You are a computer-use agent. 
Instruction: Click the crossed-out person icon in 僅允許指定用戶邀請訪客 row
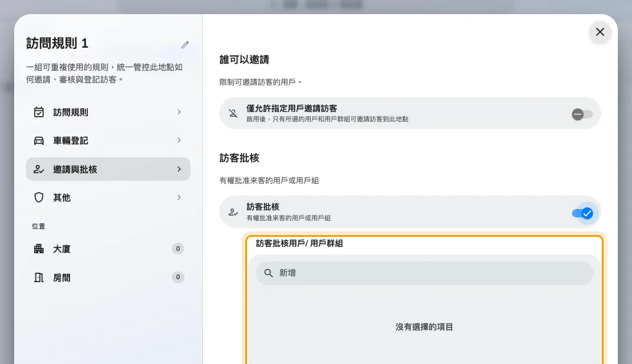click(x=233, y=113)
